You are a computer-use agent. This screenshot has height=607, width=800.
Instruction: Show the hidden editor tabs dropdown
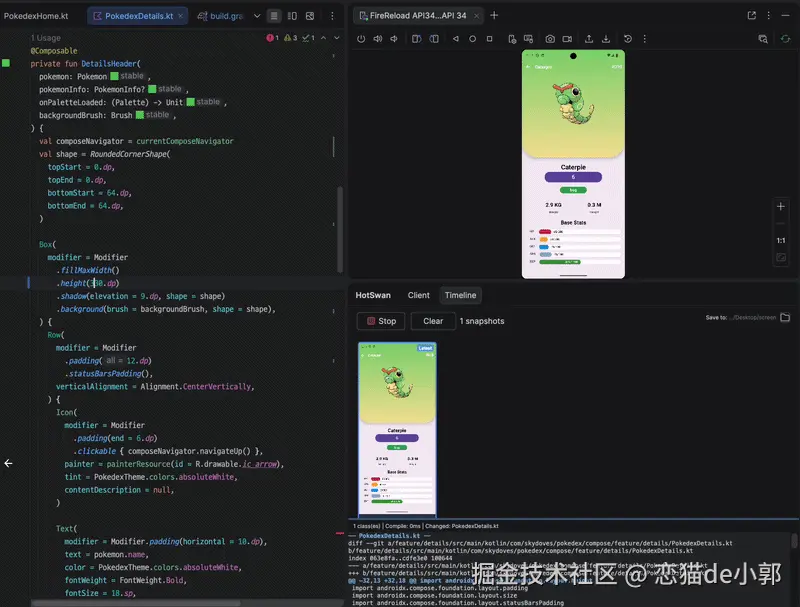click(x=257, y=16)
